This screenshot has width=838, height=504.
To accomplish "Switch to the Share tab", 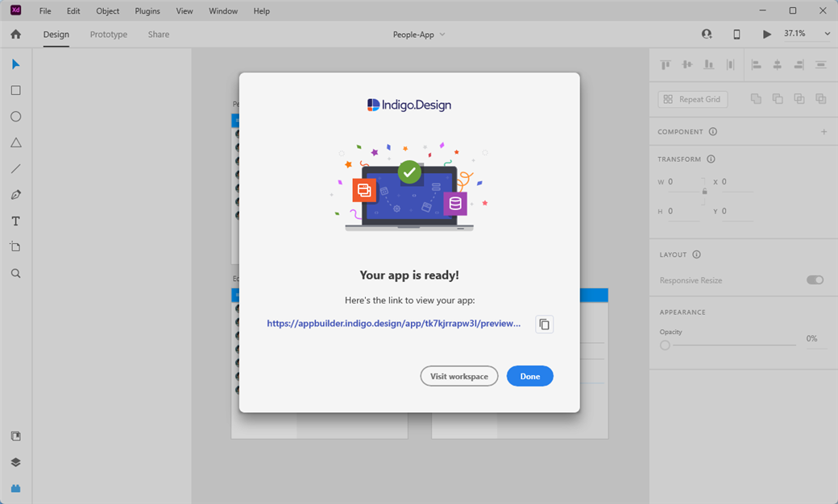I will [x=159, y=34].
